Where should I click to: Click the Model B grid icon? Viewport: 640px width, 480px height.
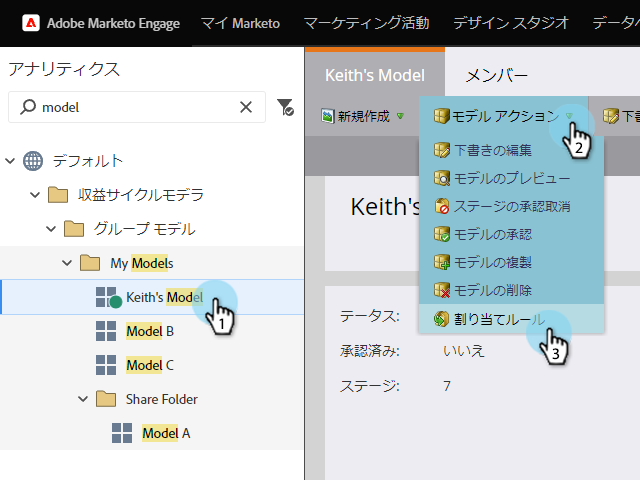(106, 331)
